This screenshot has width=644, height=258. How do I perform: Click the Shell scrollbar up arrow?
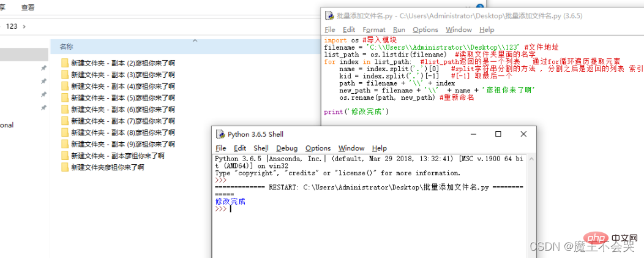532,159
